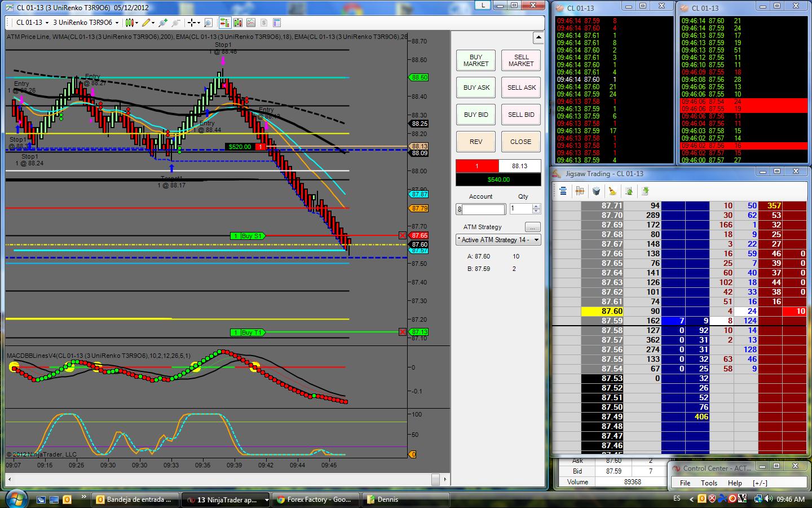Click the zoom frame magnifier icon
Viewport: 812px width, 508px height.
[208, 23]
